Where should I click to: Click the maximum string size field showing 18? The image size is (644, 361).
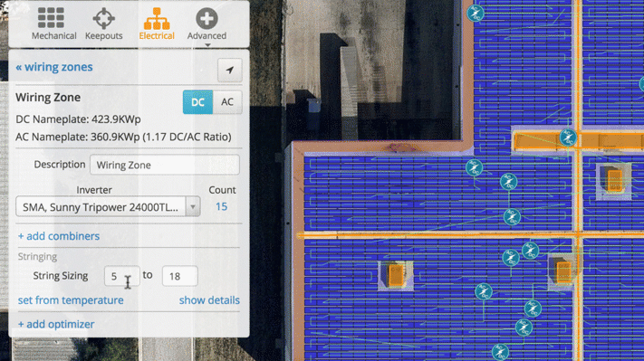pos(180,276)
